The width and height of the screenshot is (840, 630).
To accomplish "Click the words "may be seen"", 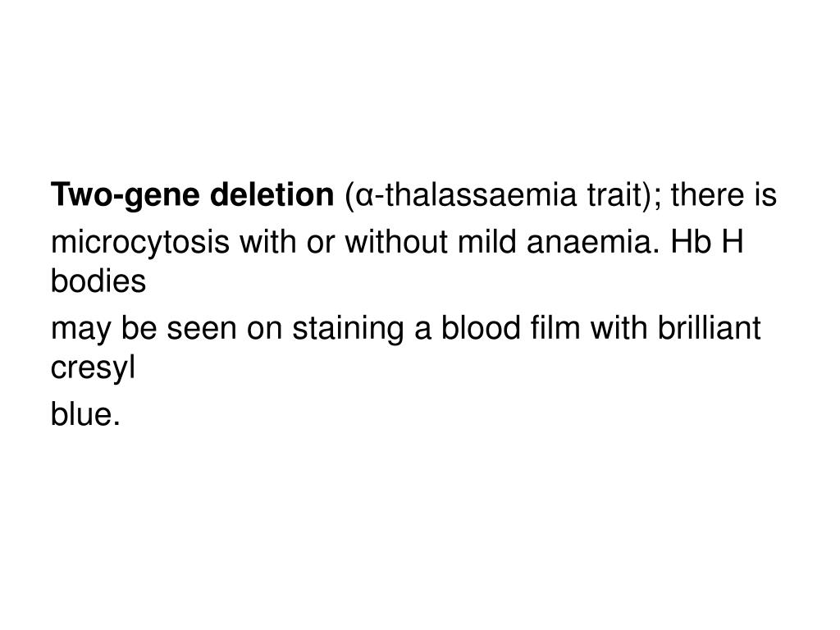I will [x=144, y=329].
